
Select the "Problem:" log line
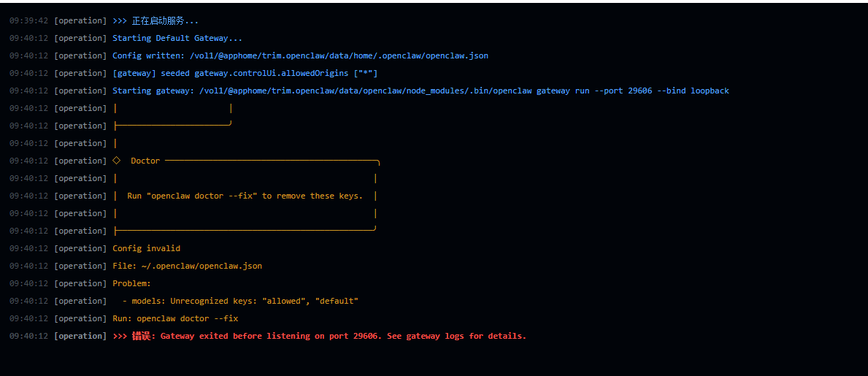131,283
